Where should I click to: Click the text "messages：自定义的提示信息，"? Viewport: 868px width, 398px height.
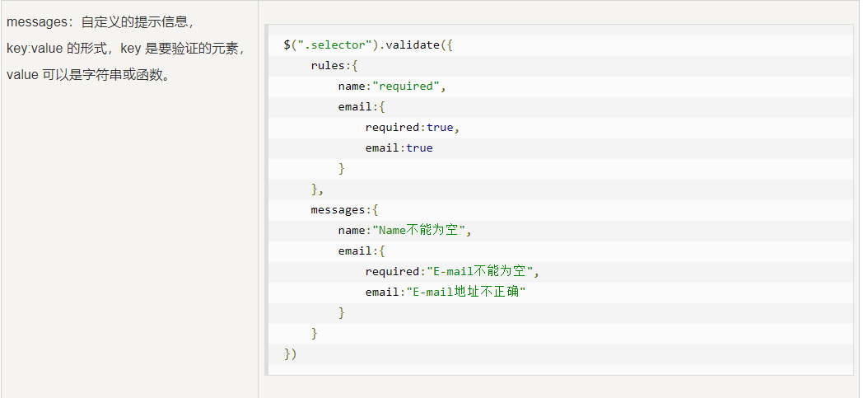101,23
